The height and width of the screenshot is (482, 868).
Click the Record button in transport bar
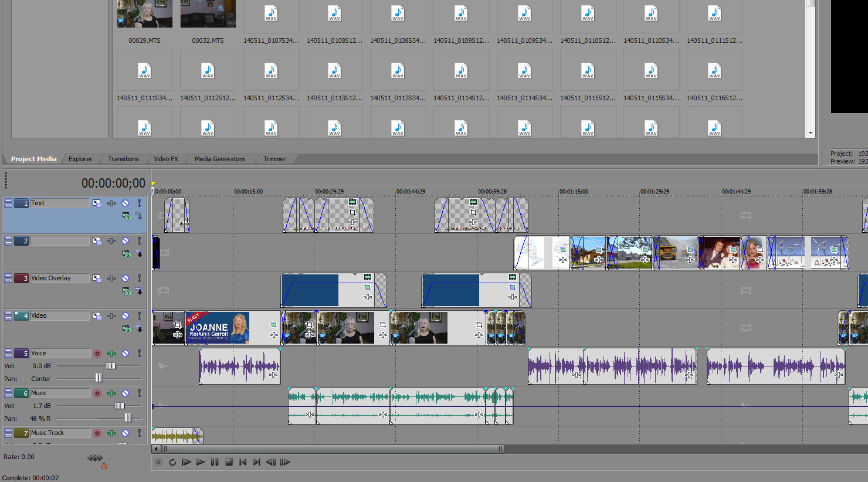(158, 462)
